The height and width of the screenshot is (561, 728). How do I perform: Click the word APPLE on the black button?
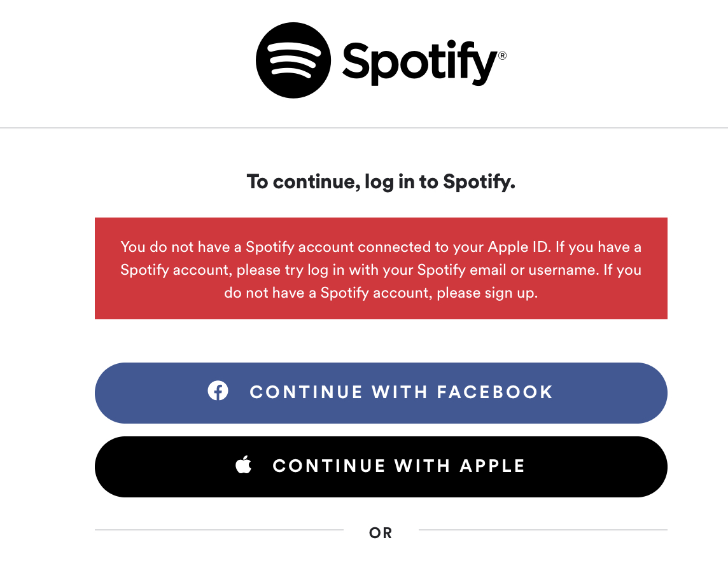tap(493, 466)
